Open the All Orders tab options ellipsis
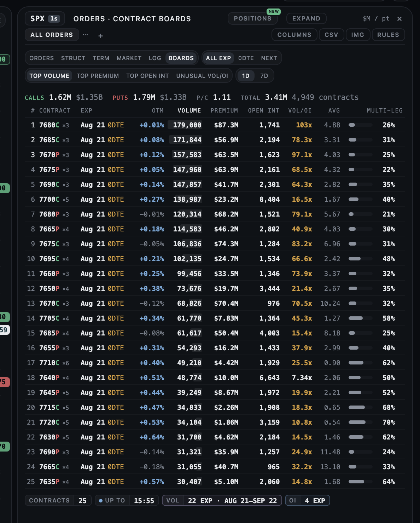The height and width of the screenshot is (523, 420). (x=85, y=35)
